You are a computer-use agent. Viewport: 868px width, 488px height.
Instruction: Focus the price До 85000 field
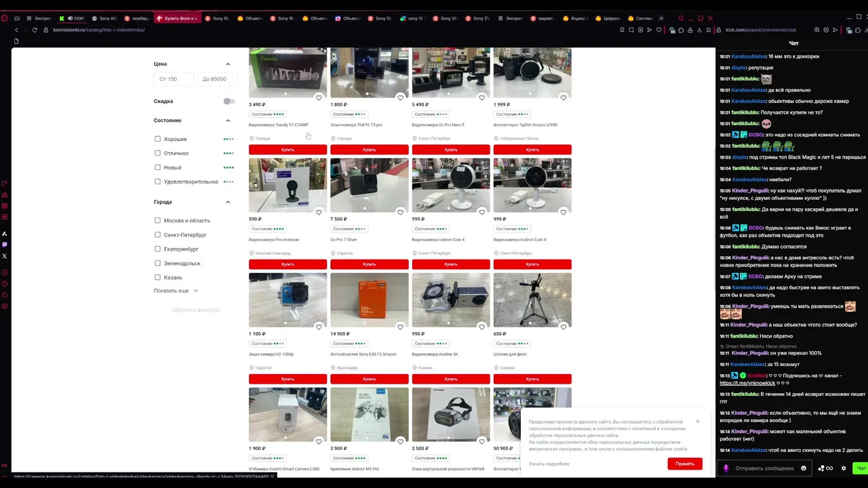point(216,79)
